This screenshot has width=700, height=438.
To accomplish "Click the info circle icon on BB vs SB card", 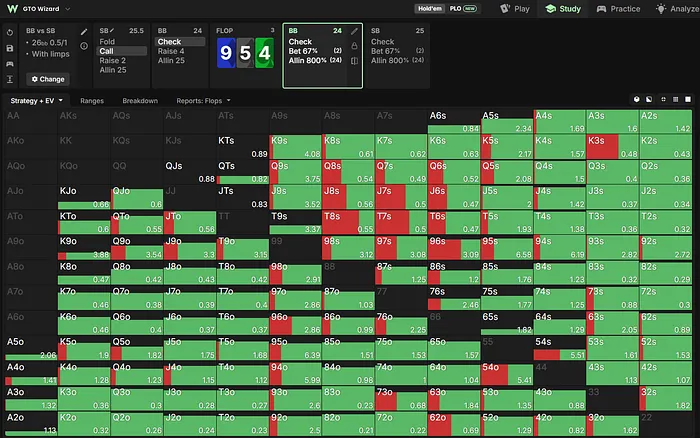I will point(84,46).
